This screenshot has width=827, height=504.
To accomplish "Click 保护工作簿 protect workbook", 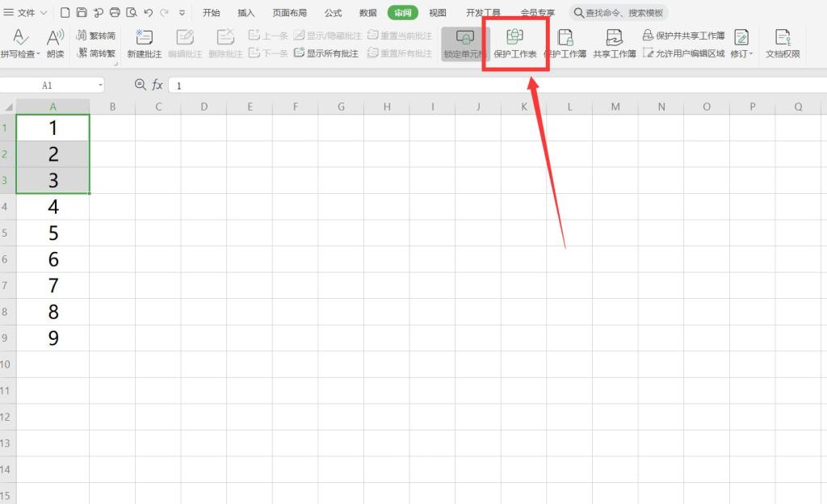I will [x=565, y=44].
